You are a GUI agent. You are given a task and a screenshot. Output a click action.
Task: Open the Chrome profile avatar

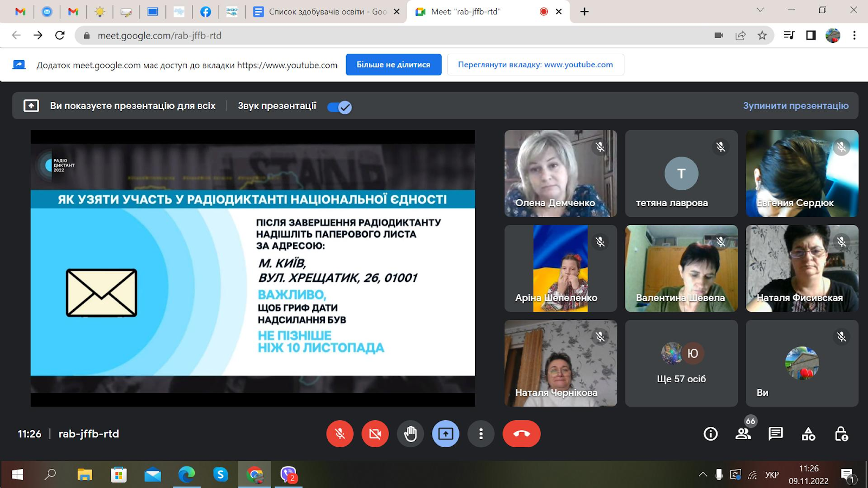(833, 35)
